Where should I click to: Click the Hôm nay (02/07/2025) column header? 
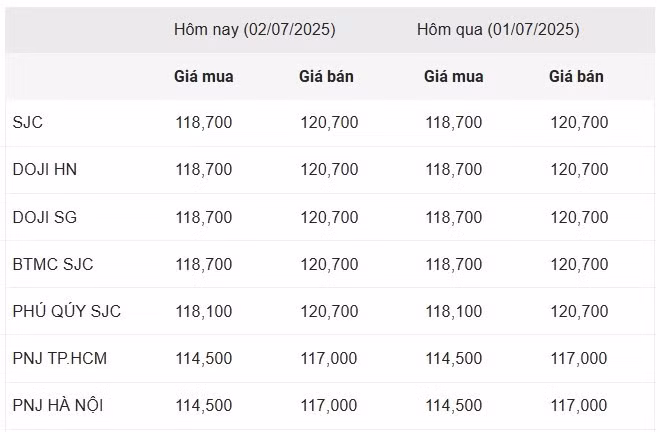tap(254, 29)
